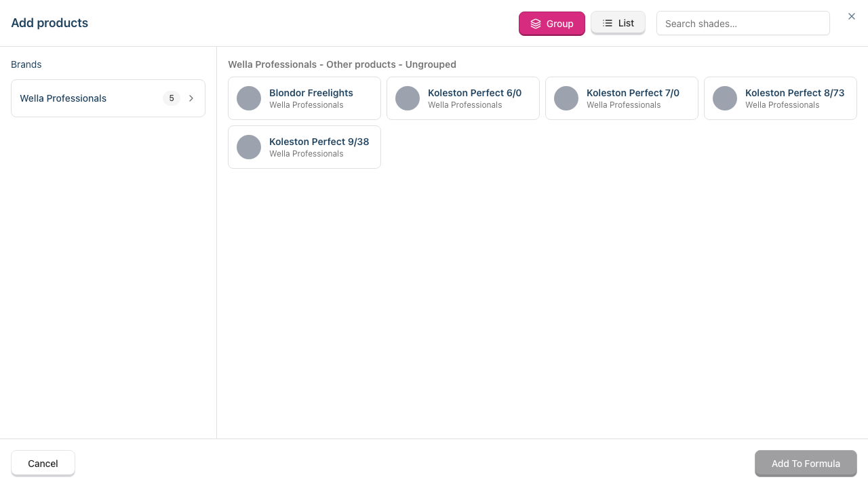Select the Koleston Perfect 8/73 product
Screen dimensions: 868x488
781,98
